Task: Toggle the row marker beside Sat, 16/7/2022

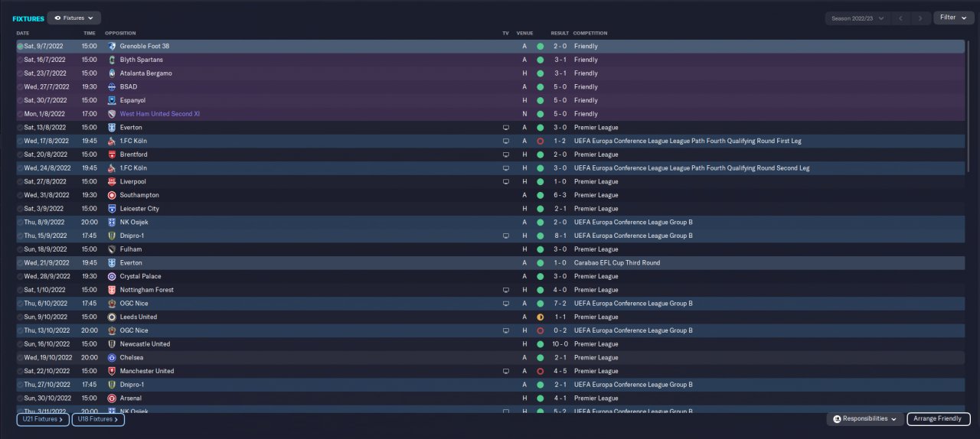Action: pos(20,60)
